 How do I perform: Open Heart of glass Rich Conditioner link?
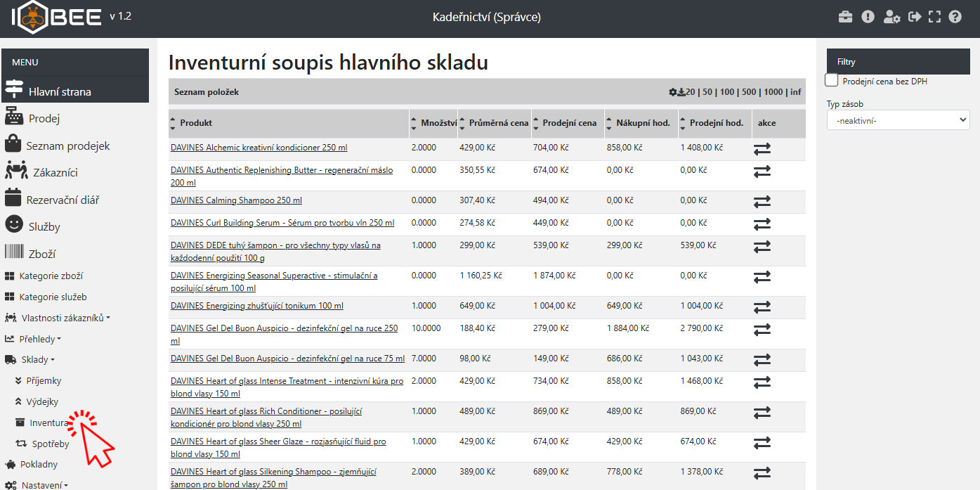266,418
